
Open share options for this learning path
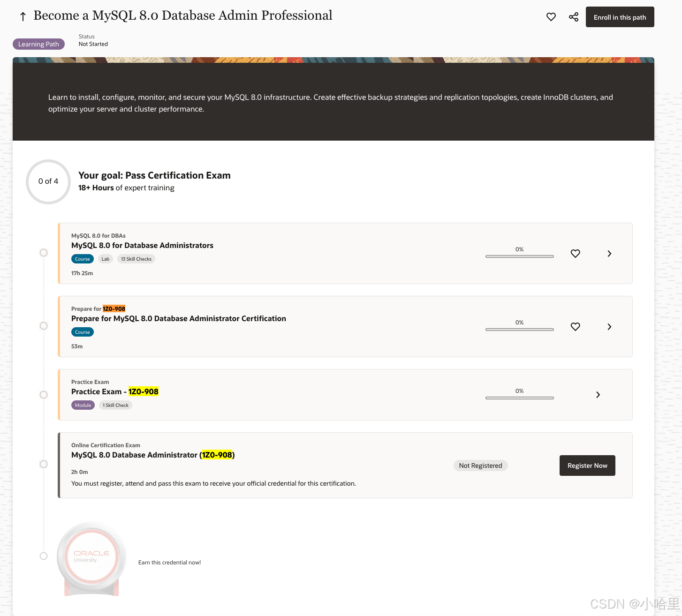pyautogui.click(x=574, y=17)
